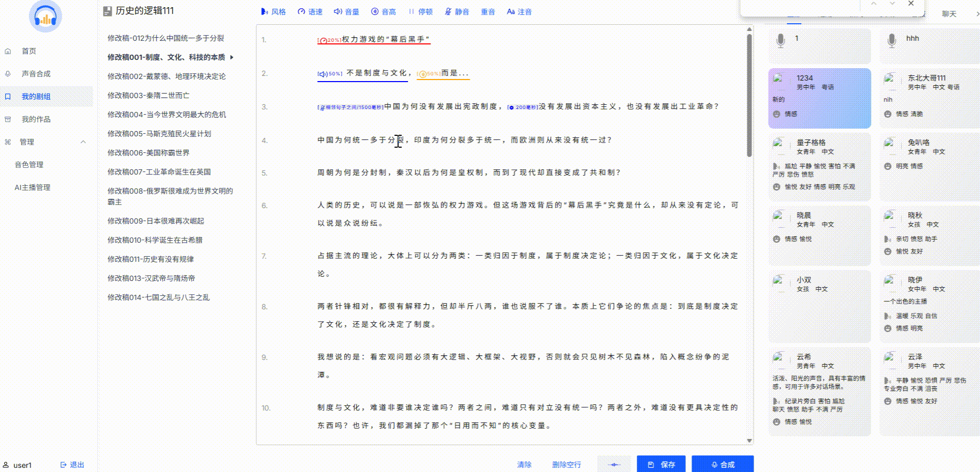
Task: Switch to the 聊天 voice tab
Action: 949,14
